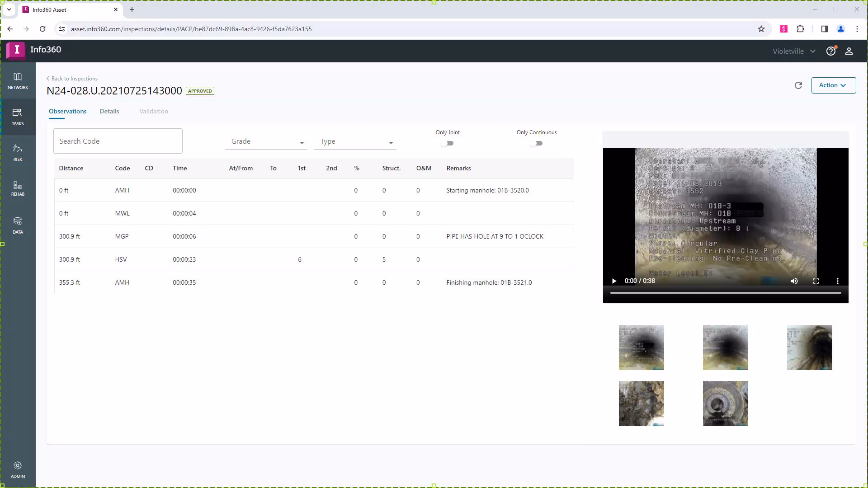
Task: Switch to the Details tab
Action: tap(109, 111)
